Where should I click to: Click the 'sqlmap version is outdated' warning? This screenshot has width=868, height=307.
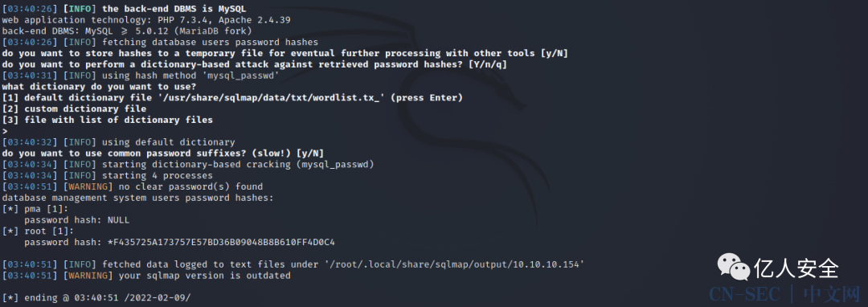pyautogui.click(x=204, y=276)
